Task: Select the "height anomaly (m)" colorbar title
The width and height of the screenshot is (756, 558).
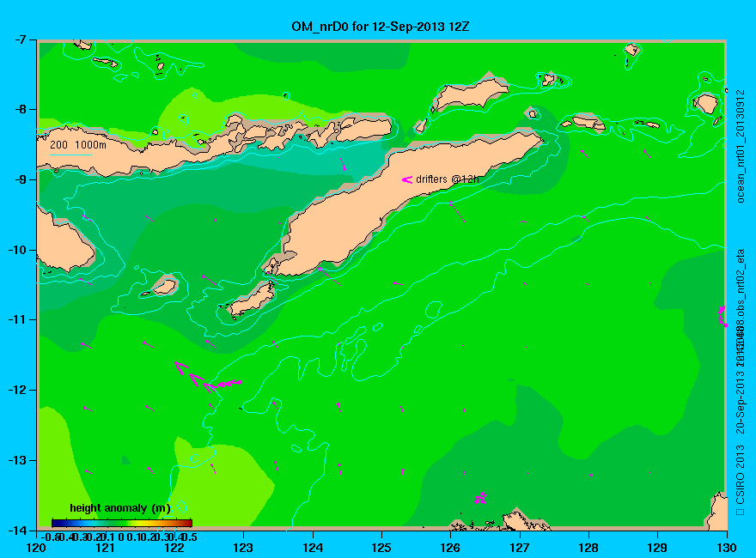Action: tap(120, 508)
